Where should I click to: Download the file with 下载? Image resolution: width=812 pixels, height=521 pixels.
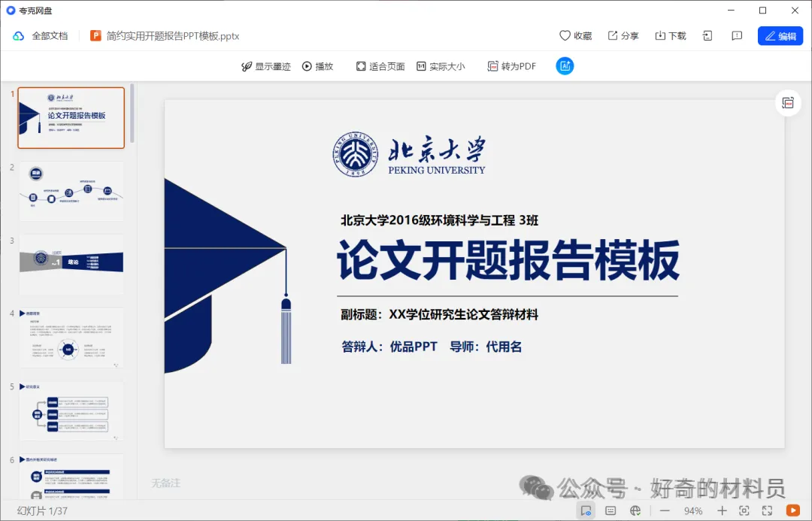[671, 36]
